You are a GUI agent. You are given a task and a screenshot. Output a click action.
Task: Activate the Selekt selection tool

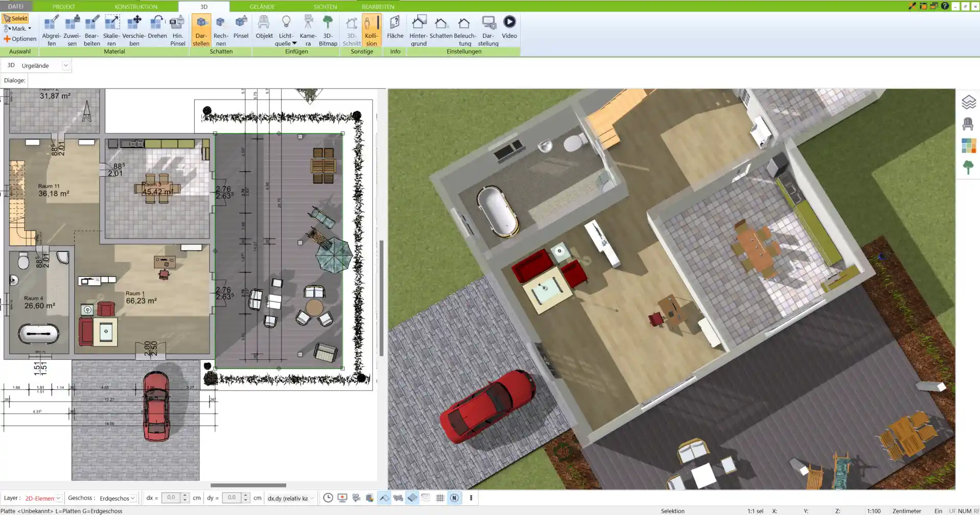pyautogui.click(x=15, y=18)
